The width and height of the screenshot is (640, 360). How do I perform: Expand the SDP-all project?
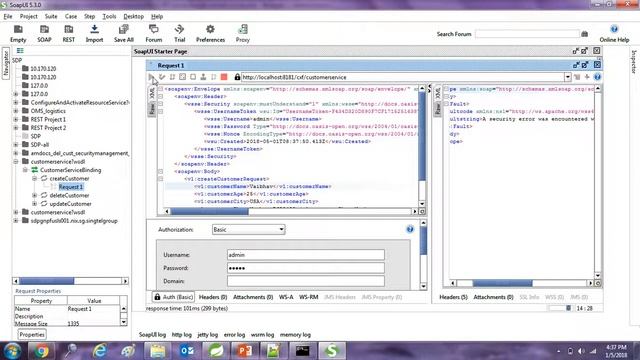pyautogui.click(x=16, y=144)
